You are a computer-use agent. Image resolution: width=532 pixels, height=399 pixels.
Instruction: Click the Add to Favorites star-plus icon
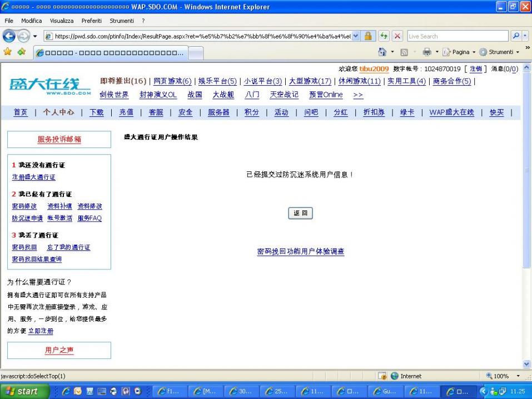(22, 52)
